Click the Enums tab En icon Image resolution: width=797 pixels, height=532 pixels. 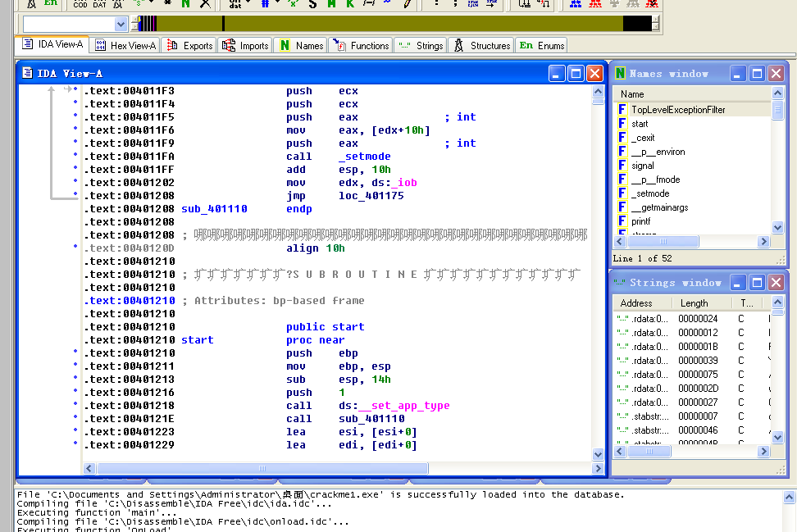(x=526, y=46)
